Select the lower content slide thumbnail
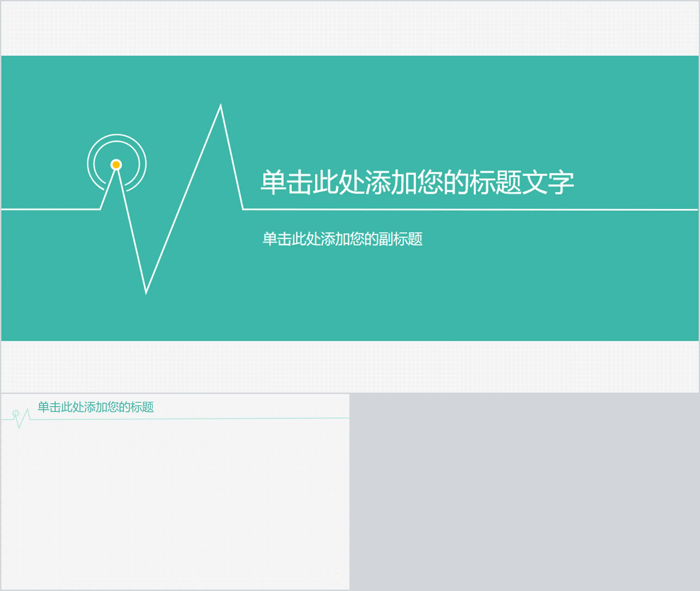The width and height of the screenshot is (700, 591). [x=175, y=492]
